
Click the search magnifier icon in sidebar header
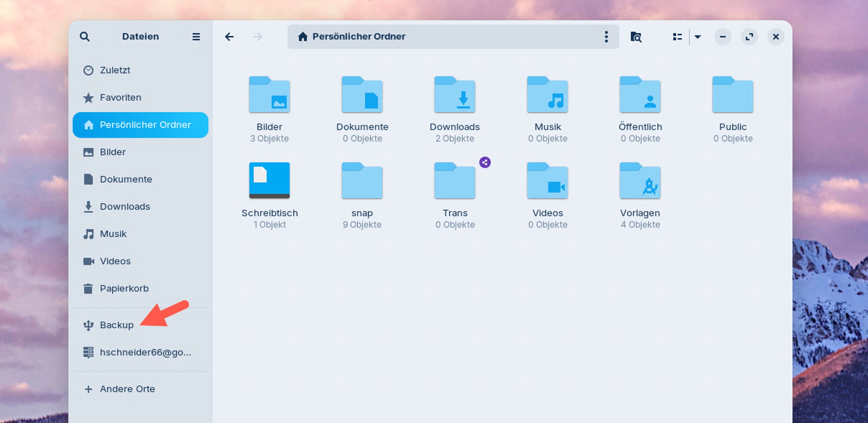[x=85, y=37]
